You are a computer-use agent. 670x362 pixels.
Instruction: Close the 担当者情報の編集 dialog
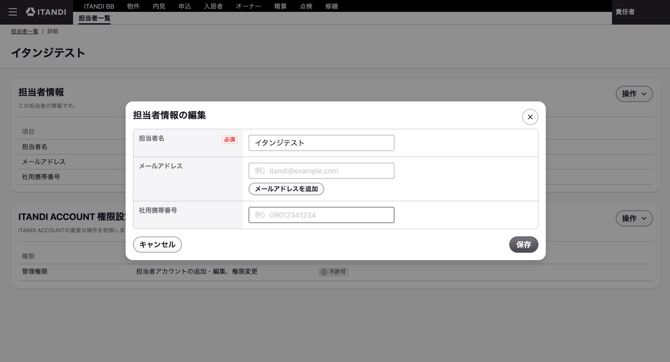click(x=530, y=117)
